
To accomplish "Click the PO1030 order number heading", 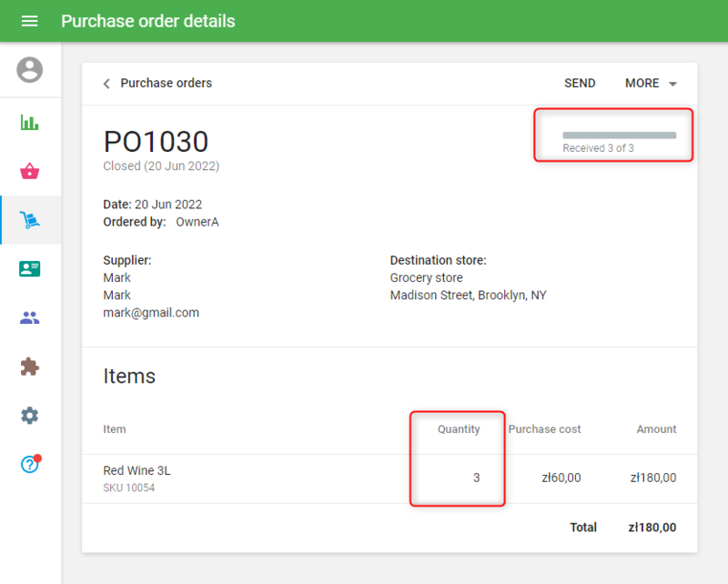I will pos(156,141).
